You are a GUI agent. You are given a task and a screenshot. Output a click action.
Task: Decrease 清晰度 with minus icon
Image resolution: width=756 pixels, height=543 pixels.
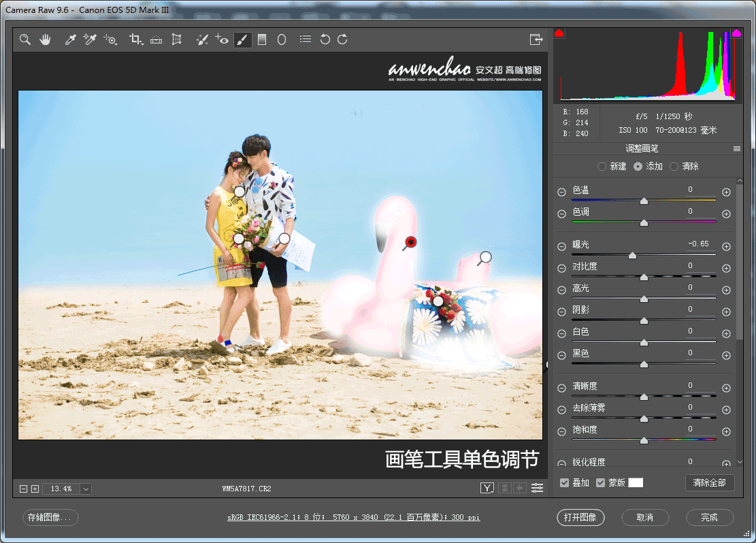[x=561, y=388]
